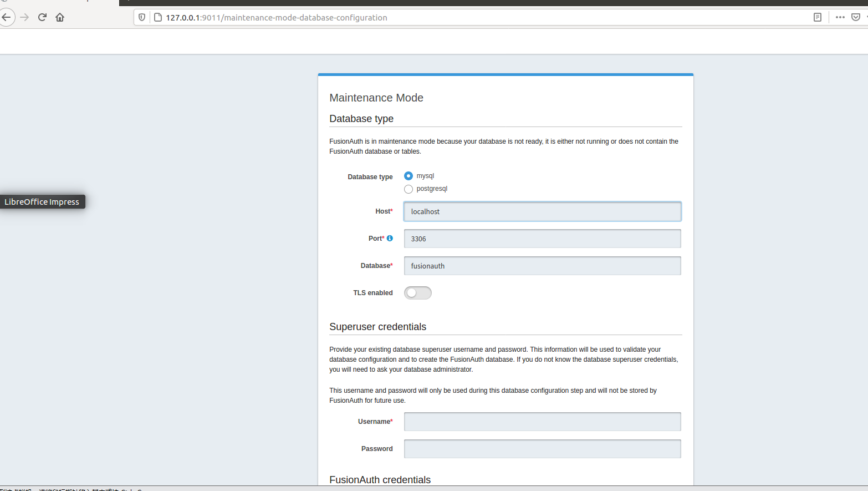Screen dimensions: 868x491
Task: Click the browser forward arrow
Action: [24, 17]
